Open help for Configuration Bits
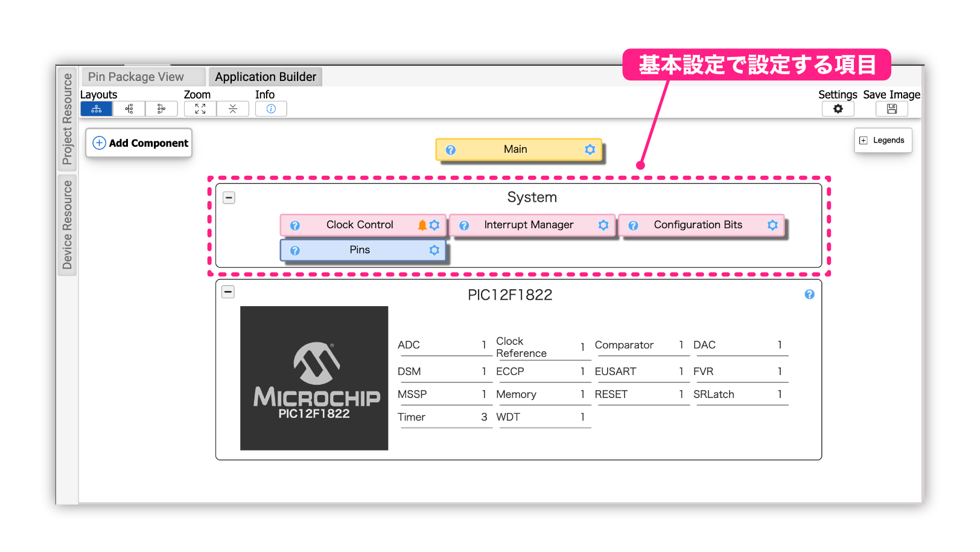 point(633,225)
